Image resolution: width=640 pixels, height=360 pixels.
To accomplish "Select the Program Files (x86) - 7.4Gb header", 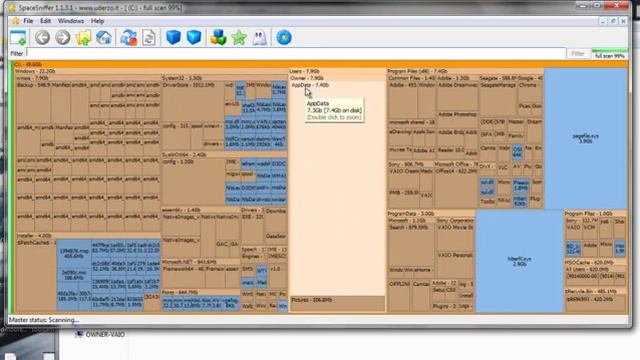I will tap(465, 71).
